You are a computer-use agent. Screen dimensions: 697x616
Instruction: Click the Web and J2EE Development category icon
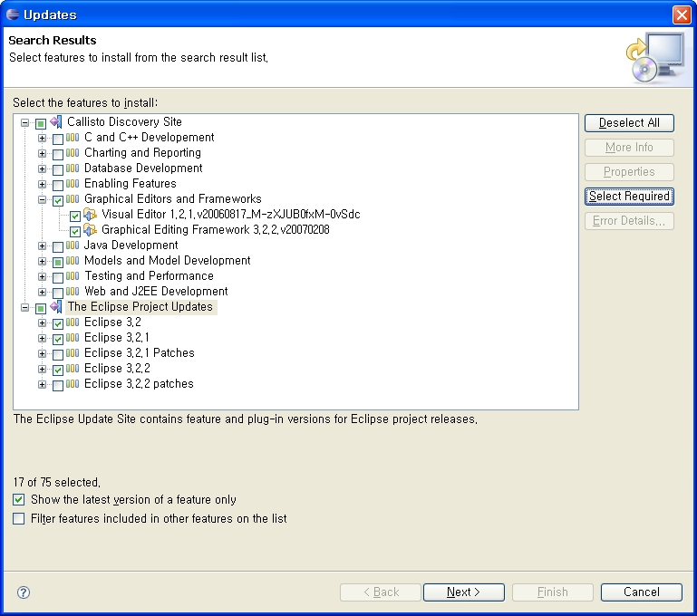pyautogui.click(x=73, y=292)
